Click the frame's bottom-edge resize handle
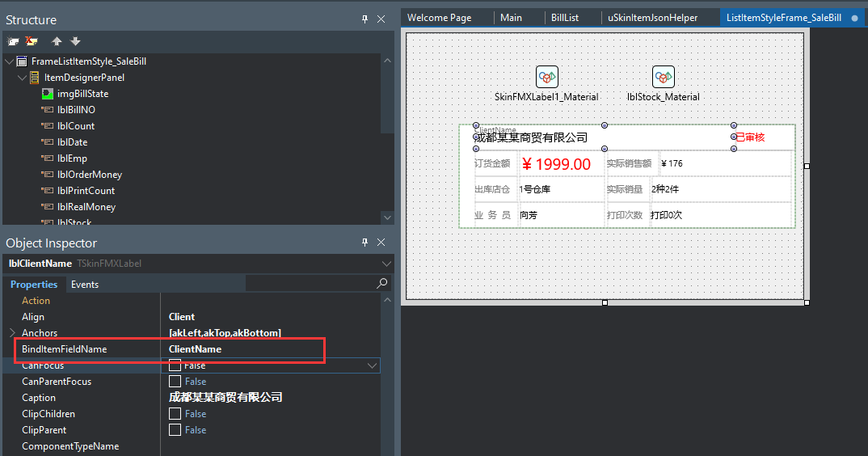 pyautogui.click(x=605, y=302)
